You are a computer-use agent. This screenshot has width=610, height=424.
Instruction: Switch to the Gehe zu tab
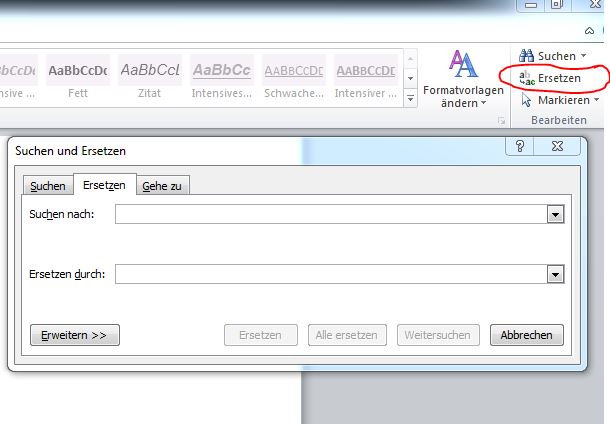coord(162,186)
